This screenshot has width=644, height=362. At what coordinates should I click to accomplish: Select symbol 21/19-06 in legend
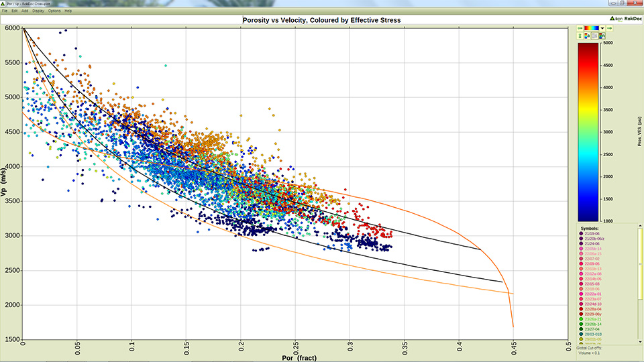tap(590, 233)
